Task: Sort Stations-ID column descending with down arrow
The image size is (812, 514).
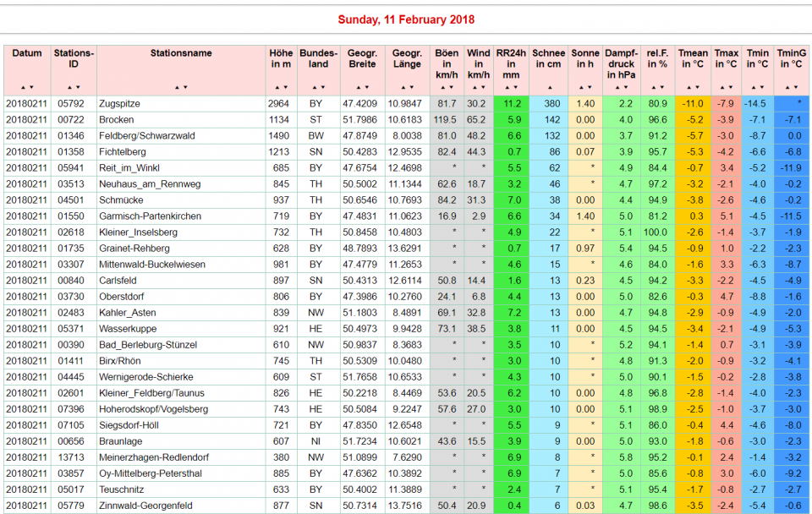Action: pyautogui.click(x=79, y=87)
